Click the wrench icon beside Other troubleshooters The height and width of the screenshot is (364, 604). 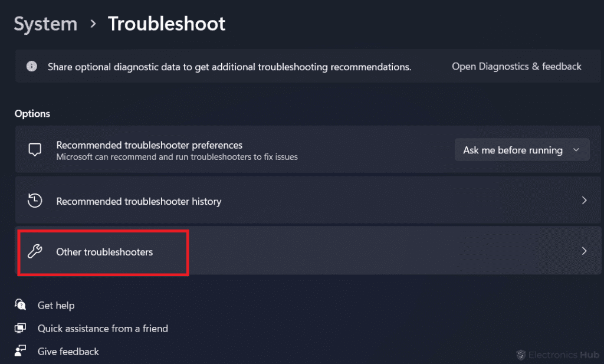point(35,252)
